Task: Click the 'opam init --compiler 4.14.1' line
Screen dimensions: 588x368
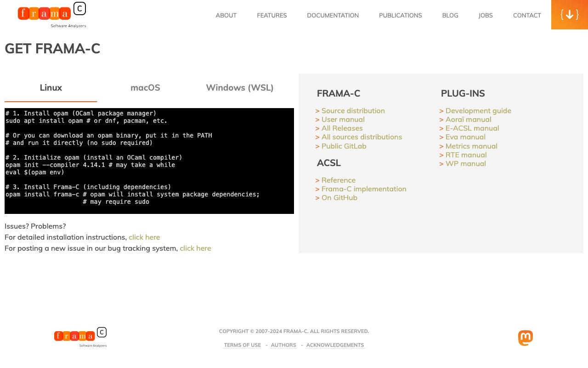Action: click(x=90, y=165)
